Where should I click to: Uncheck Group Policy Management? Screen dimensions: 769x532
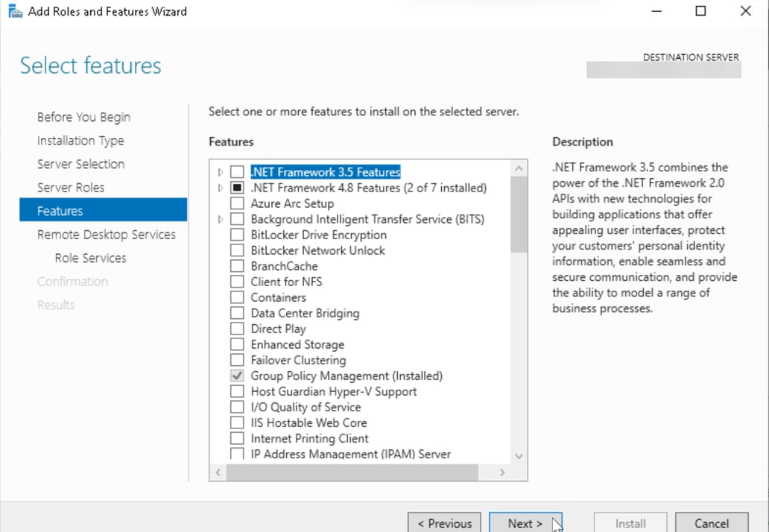coord(236,376)
